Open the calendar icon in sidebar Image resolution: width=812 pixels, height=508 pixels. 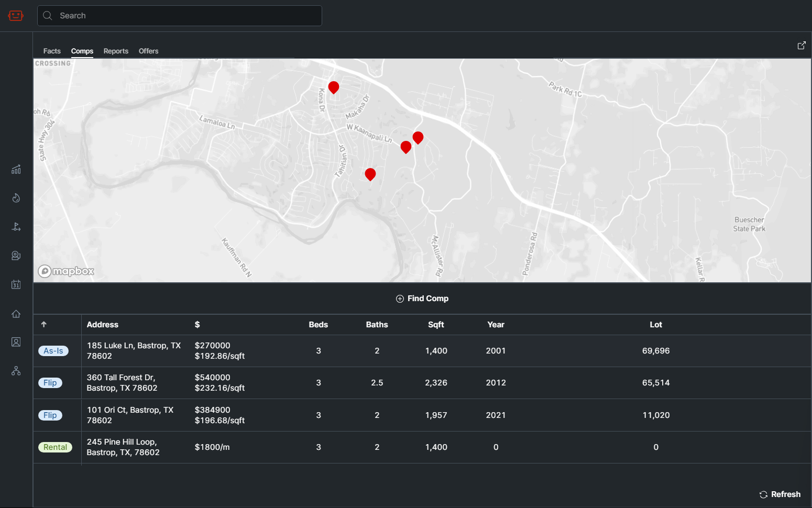point(16,284)
